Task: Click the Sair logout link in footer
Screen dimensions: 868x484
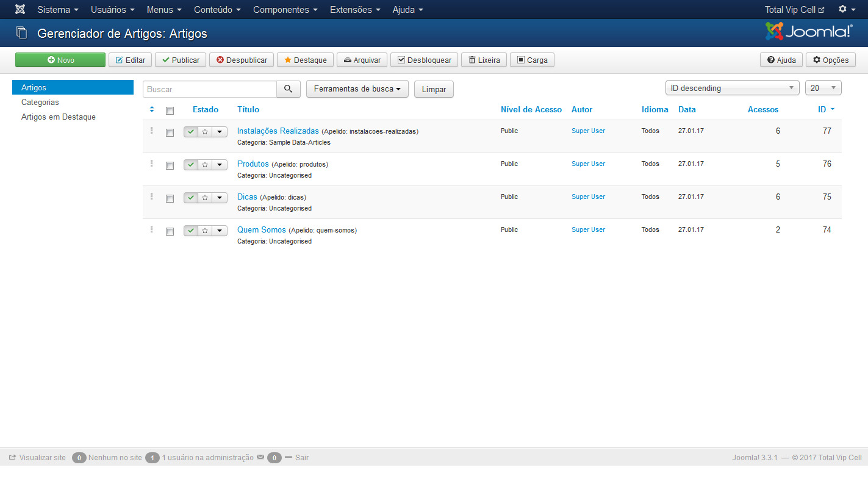Action: click(x=296, y=457)
